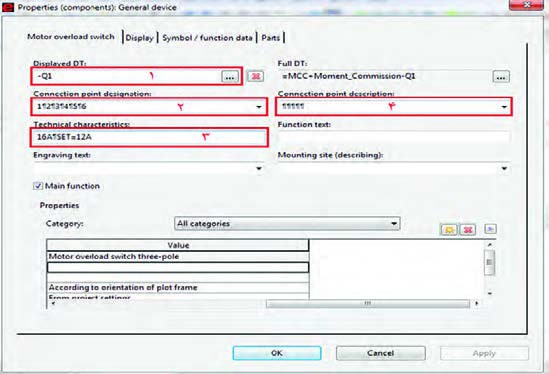
Task: Click the horizontal scrollbar of properties table
Action: (x=368, y=304)
